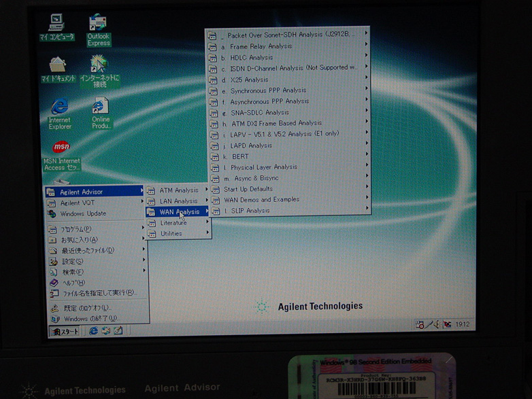The height and width of the screenshot is (399, 532).
Task: Select Windows の終了(U) shut down entry
Action: pyautogui.click(x=99, y=319)
